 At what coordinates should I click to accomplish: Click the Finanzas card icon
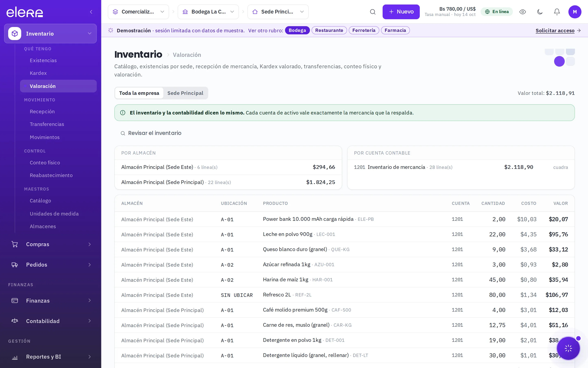pos(14,301)
